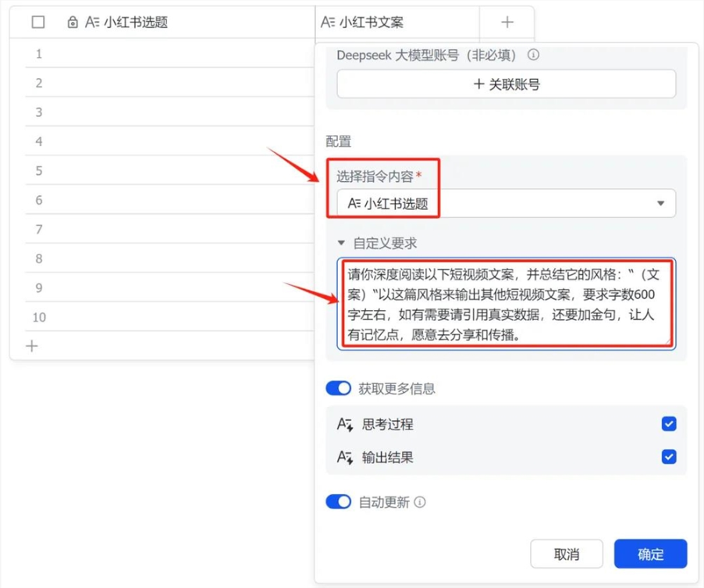Open the 选择指令内容 dropdown

[660, 204]
